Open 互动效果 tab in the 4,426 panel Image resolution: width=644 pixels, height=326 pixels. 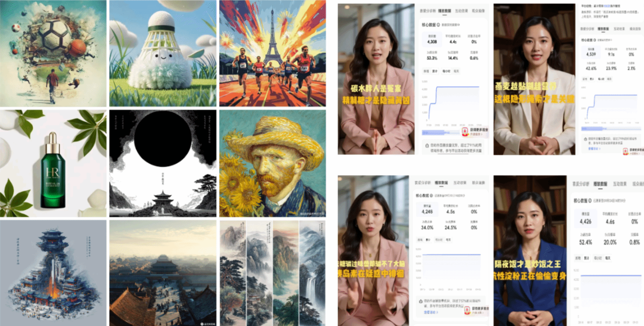point(620,184)
